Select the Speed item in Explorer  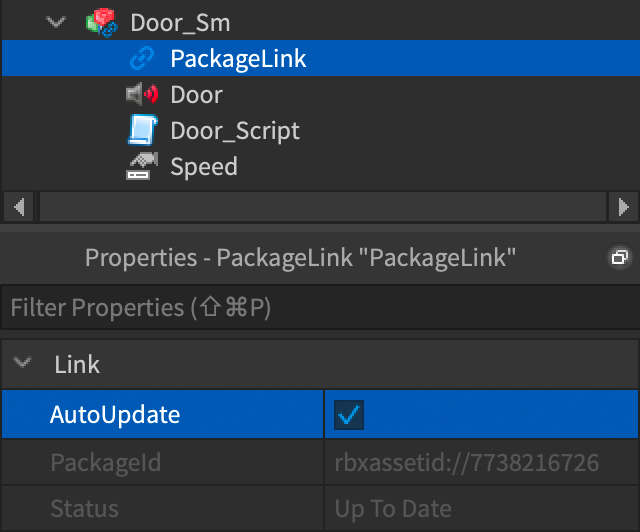204,167
